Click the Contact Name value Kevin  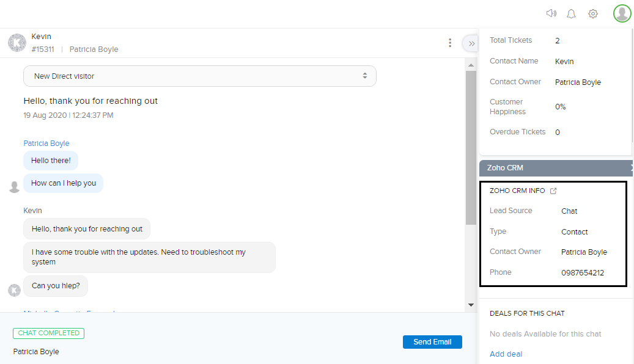click(564, 62)
